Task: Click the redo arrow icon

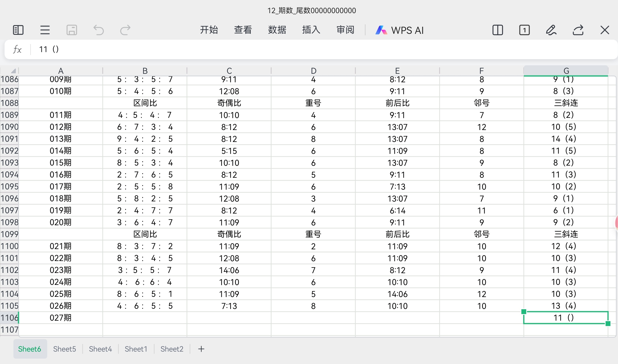Action: tap(125, 30)
